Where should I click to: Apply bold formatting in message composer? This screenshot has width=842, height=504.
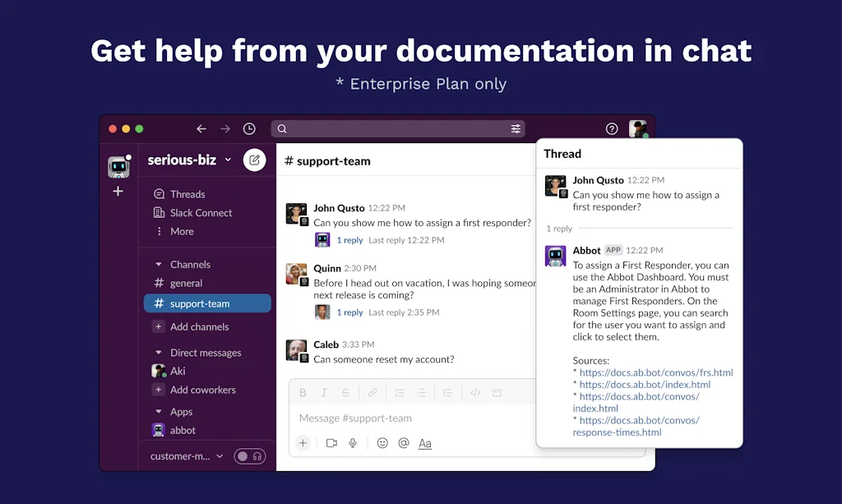pyautogui.click(x=303, y=393)
